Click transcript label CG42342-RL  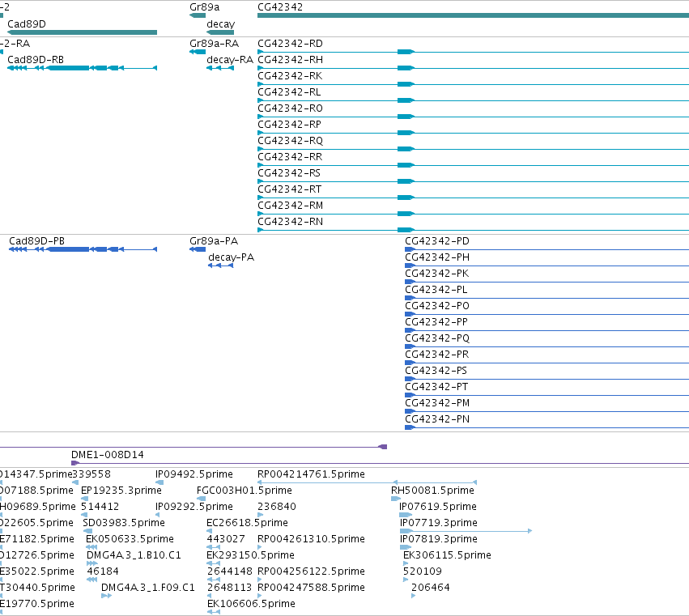coord(289,92)
